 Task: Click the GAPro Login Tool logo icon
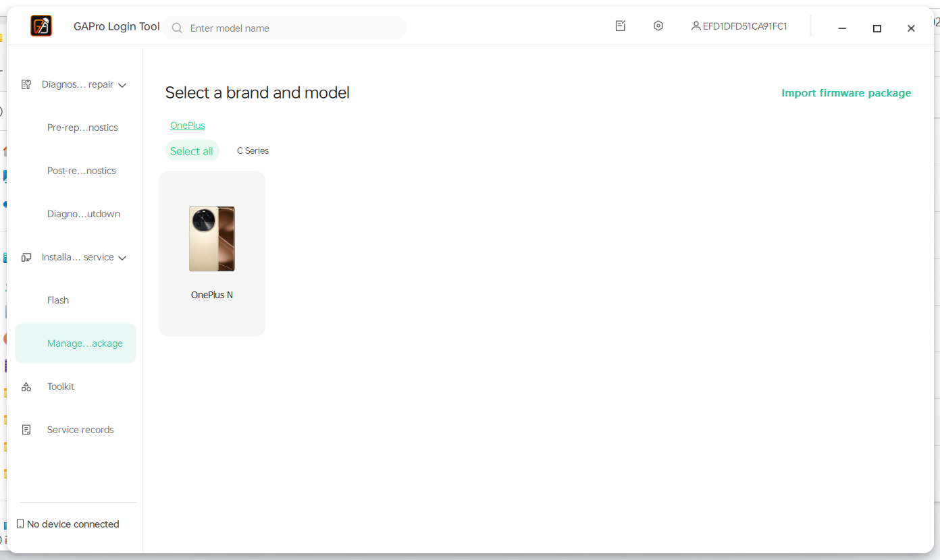[41, 26]
